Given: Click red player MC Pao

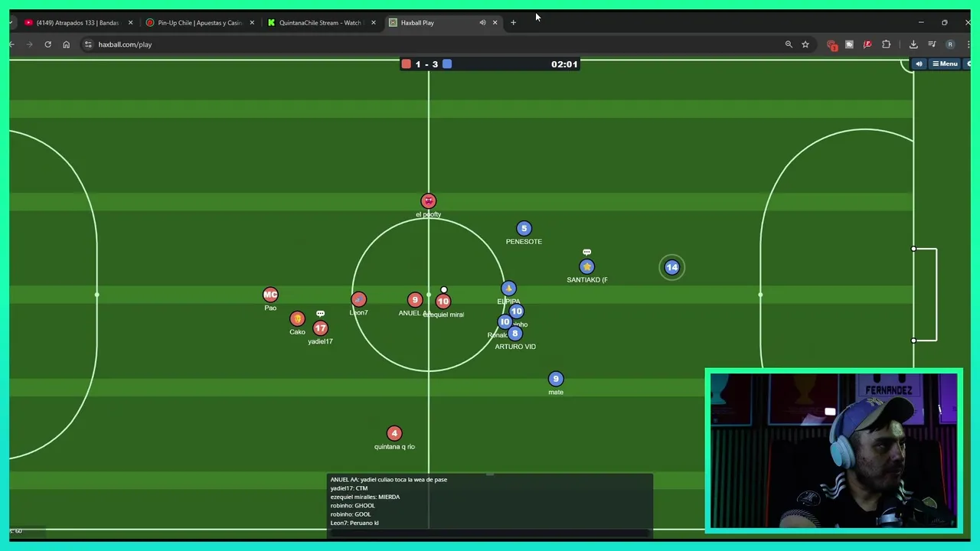Looking at the screenshot, I should click(270, 295).
